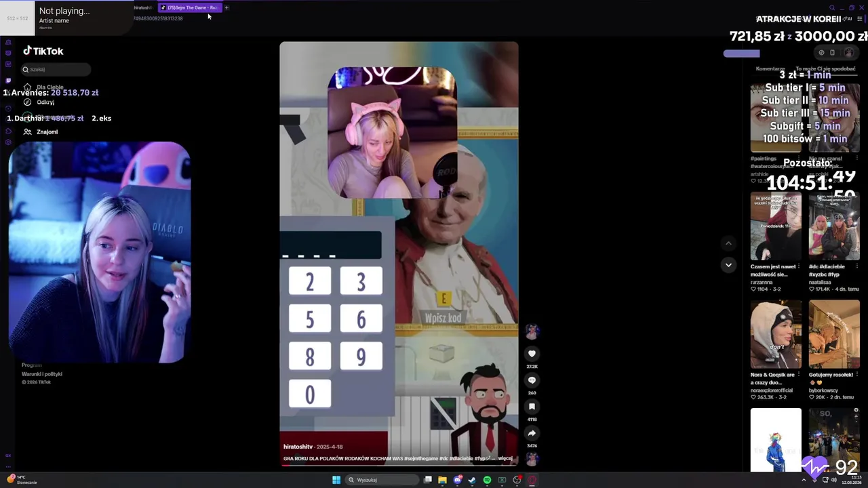Open the Program footer link
868x488 pixels.
pyautogui.click(x=32, y=365)
